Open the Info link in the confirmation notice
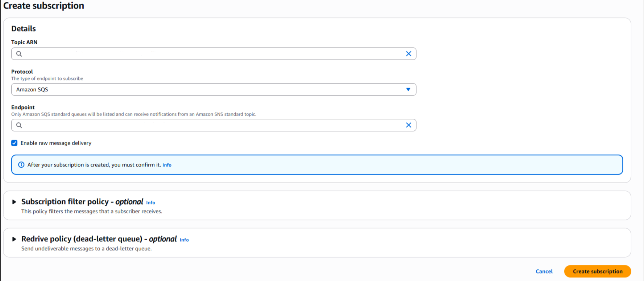The width and height of the screenshot is (644, 281). [167, 165]
